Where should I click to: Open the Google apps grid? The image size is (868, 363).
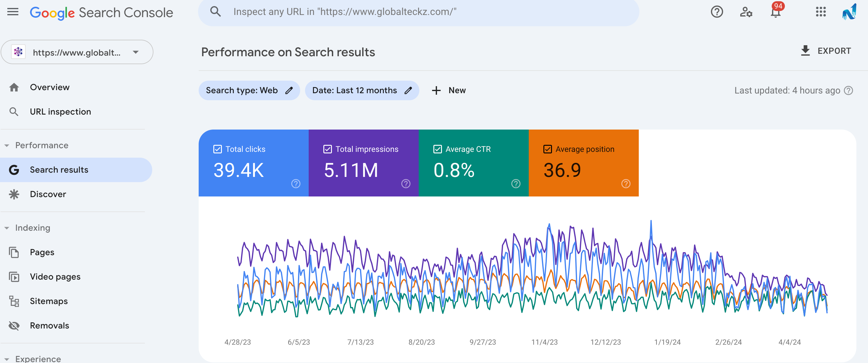click(x=821, y=12)
